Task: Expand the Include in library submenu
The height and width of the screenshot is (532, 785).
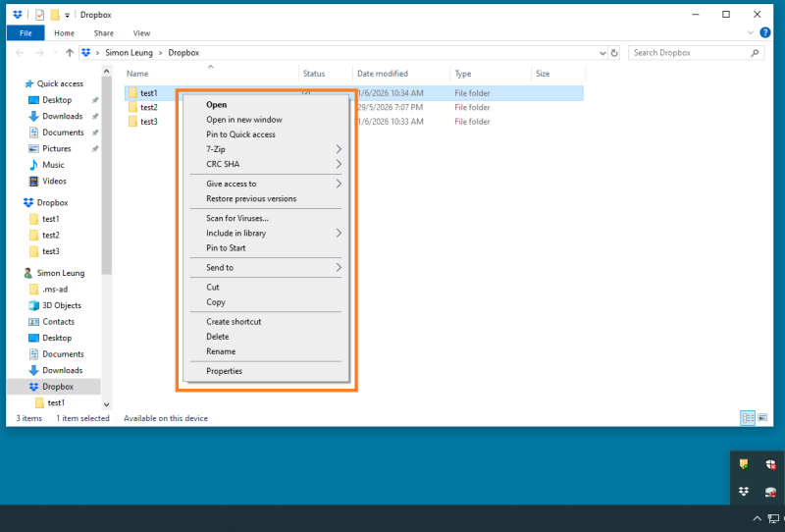Action: (x=266, y=233)
